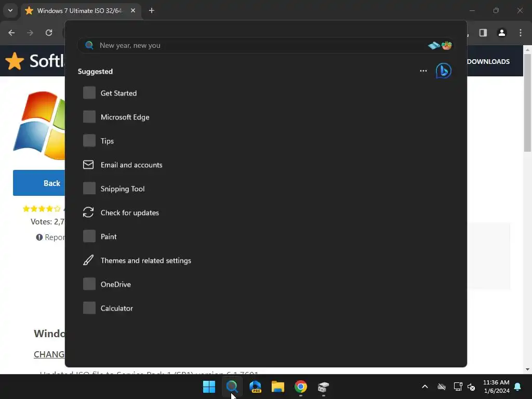Launch Snipping Tool from suggestions
The height and width of the screenshot is (399, 532).
click(x=123, y=189)
